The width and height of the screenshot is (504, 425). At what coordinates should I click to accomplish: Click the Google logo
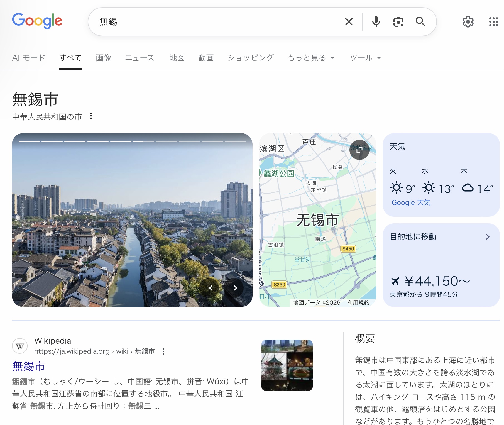point(37,21)
